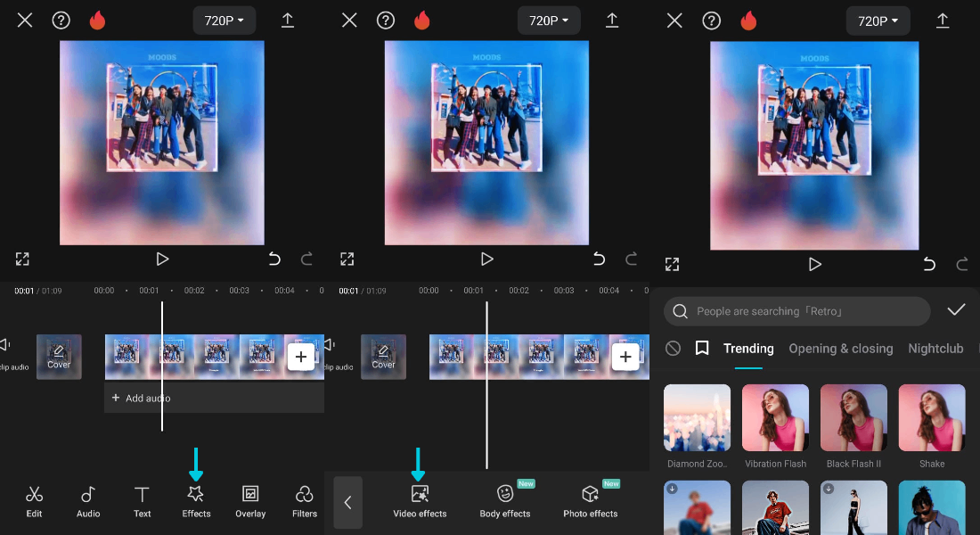980x535 pixels.
Task: Edit Cover in left panel timeline
Action: [x=59, y=357]
